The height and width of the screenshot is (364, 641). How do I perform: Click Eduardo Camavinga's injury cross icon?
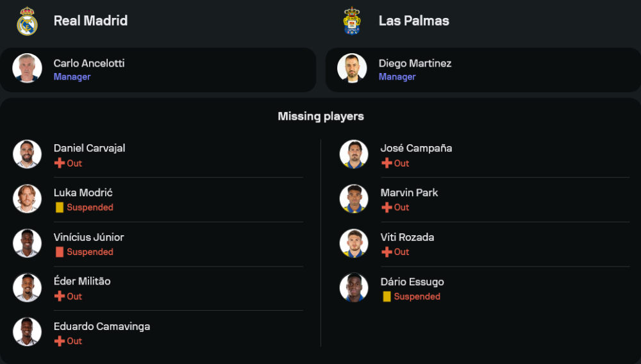tap(60, 341)
